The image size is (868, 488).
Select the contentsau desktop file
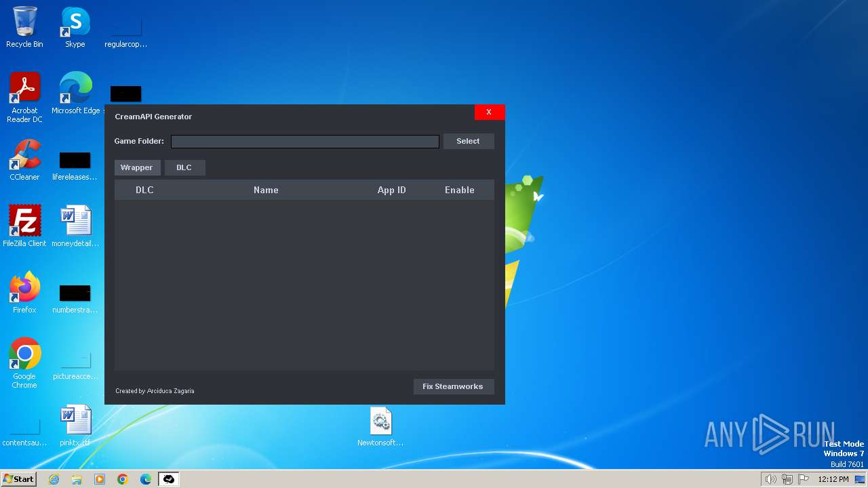pos(24,432)
